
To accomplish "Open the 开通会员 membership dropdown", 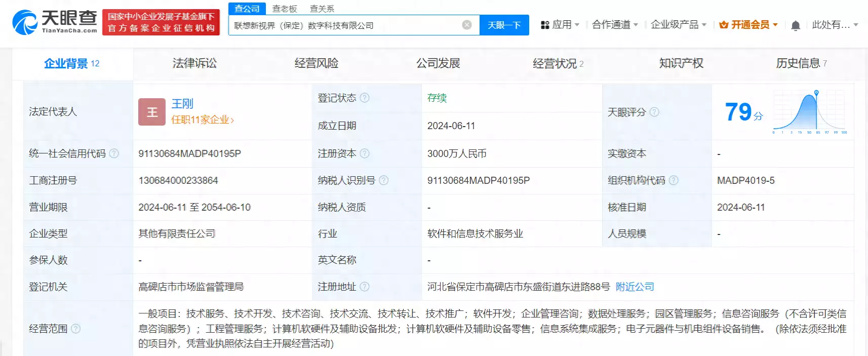I will (748, 25).
